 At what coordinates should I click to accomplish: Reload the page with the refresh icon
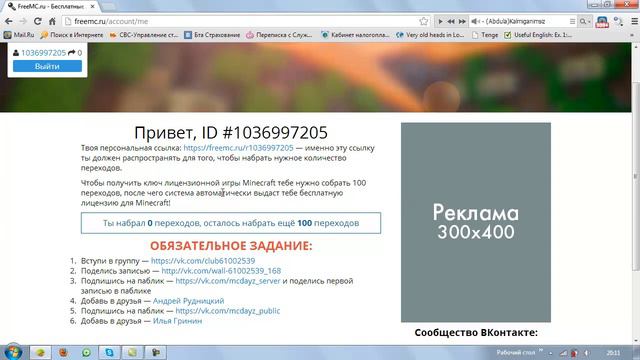[x=38, y=21]
